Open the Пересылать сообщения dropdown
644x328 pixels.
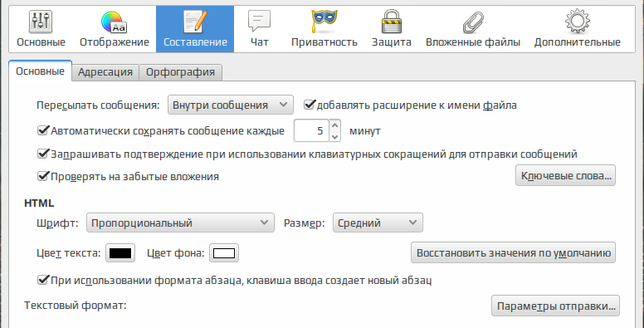tap(231, 105)
